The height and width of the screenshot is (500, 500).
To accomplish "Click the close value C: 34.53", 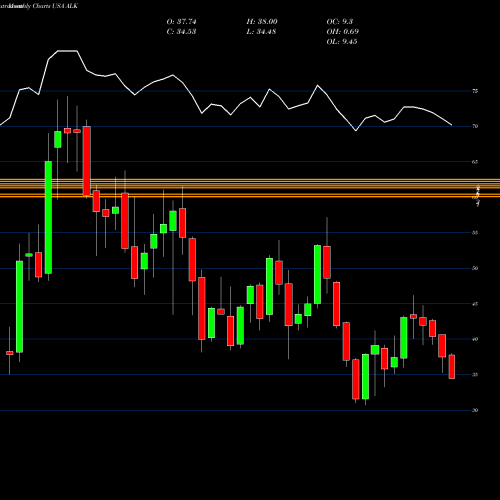I will tap(181, 32).
